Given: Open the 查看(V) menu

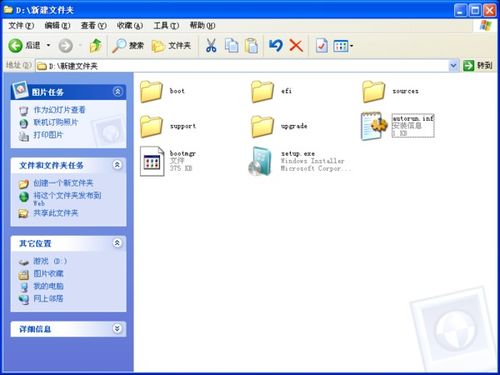Looking at the screenshot, I should 93,25.
